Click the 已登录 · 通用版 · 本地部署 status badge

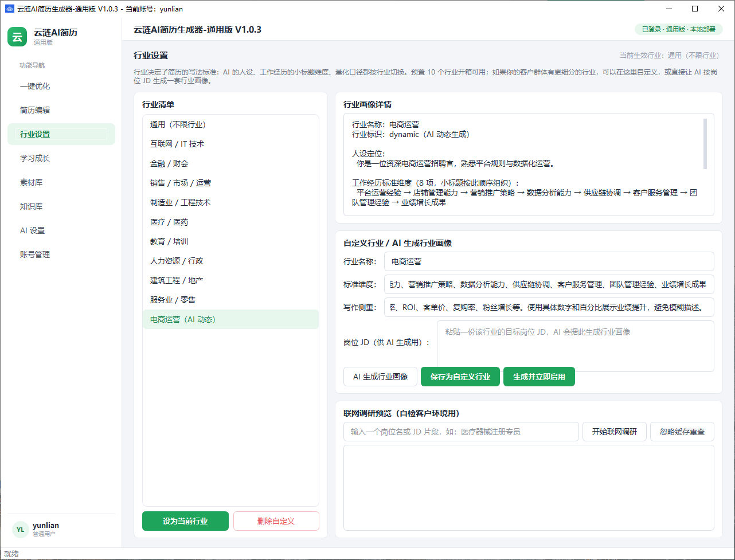tap(678, 29)
